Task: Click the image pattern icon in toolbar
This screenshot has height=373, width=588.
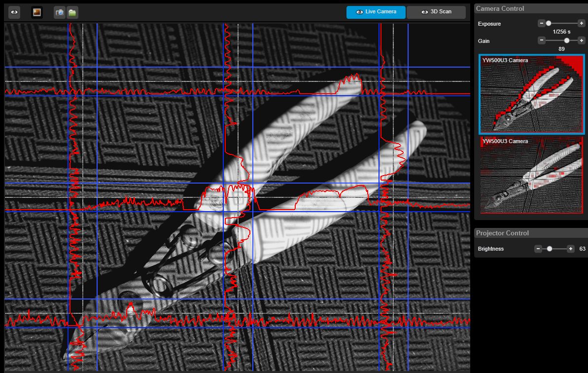Action: pos(37,12)
